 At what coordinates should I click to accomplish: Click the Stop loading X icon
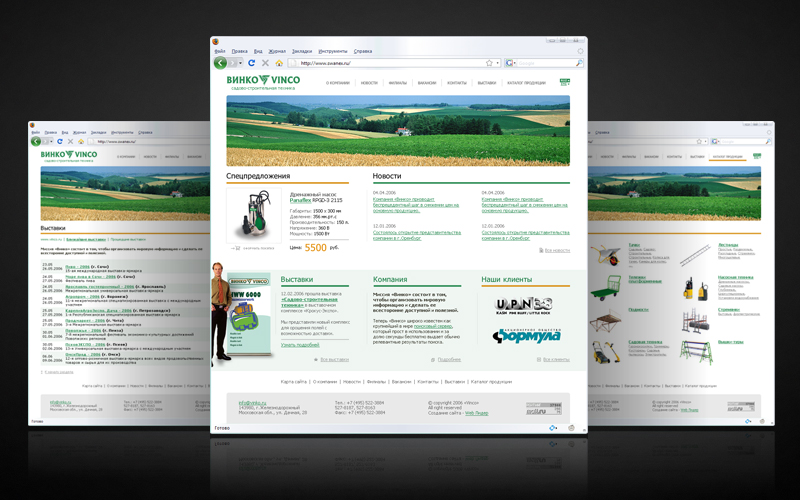(x=265, y=63)
